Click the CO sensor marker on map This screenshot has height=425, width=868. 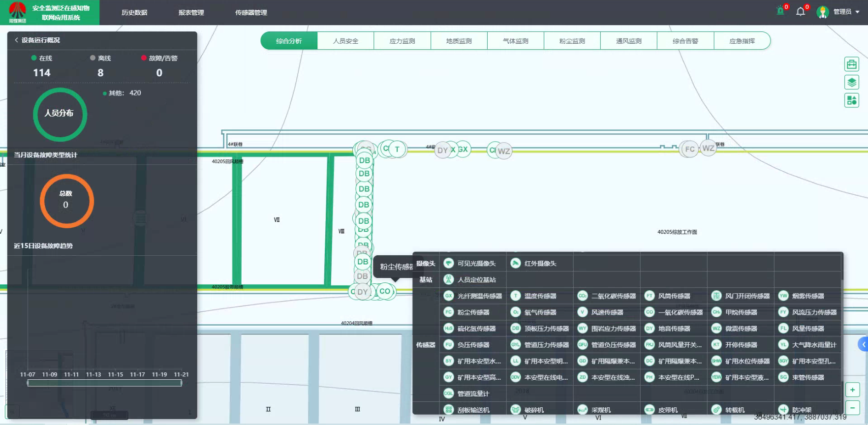(x=385, y=291)
